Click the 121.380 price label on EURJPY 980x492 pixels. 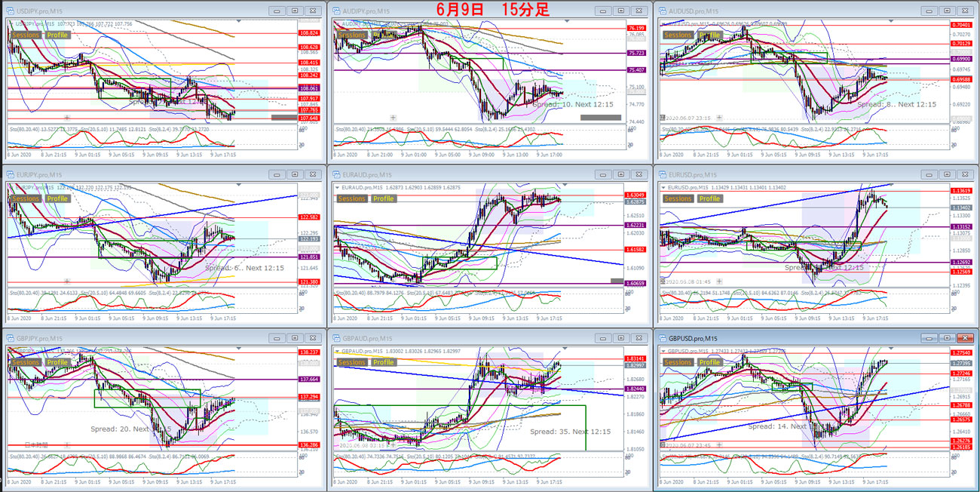point(309,281)
